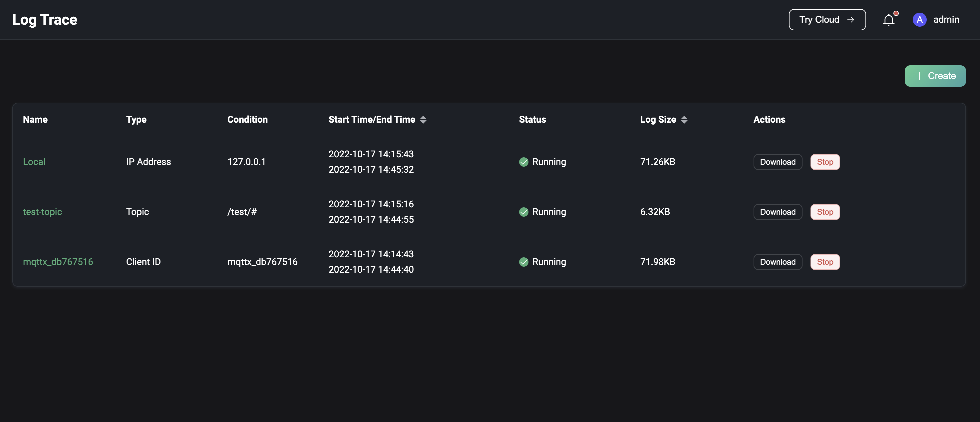Create a new log trace
This screenshot has height=422, width=980.
pos(935,76)
